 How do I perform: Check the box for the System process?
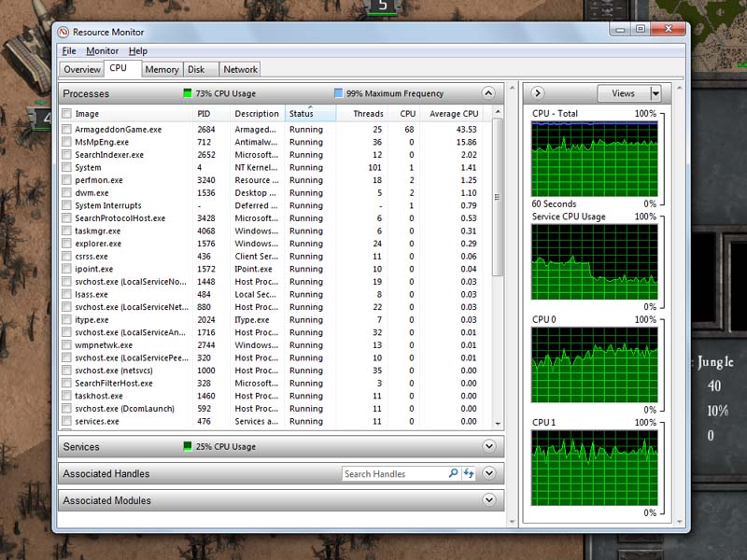point(66,167)
